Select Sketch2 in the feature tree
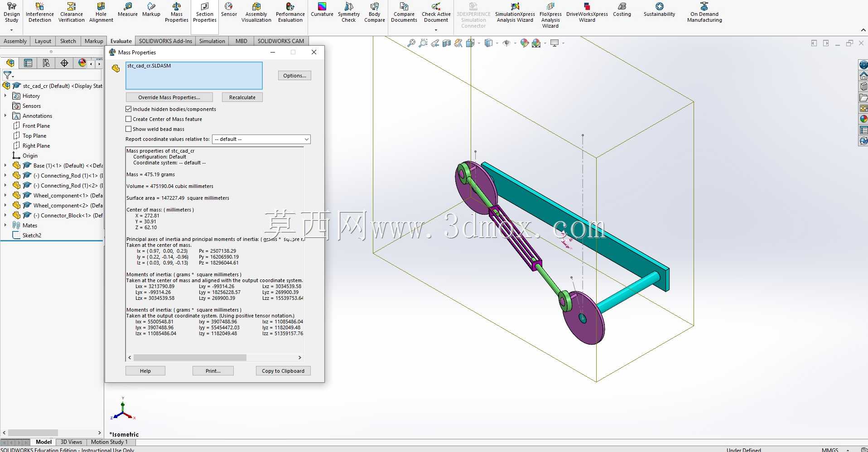 click(32, 236)
